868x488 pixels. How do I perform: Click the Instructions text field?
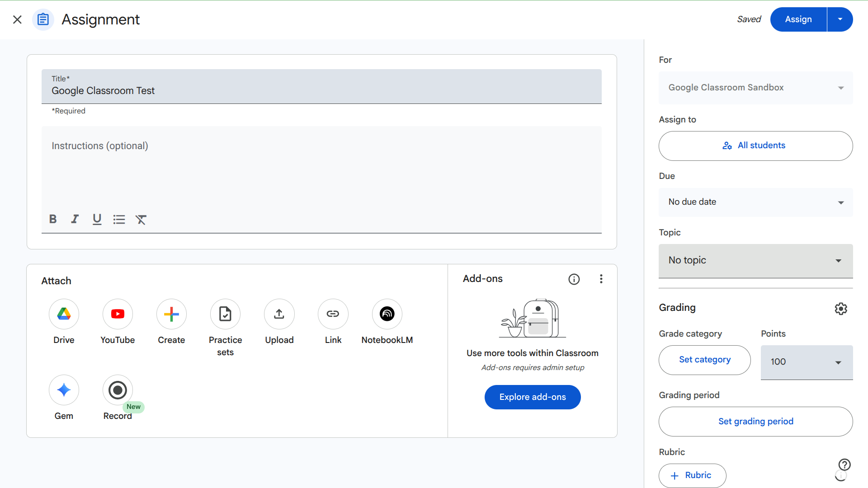(x=321, y=167)
